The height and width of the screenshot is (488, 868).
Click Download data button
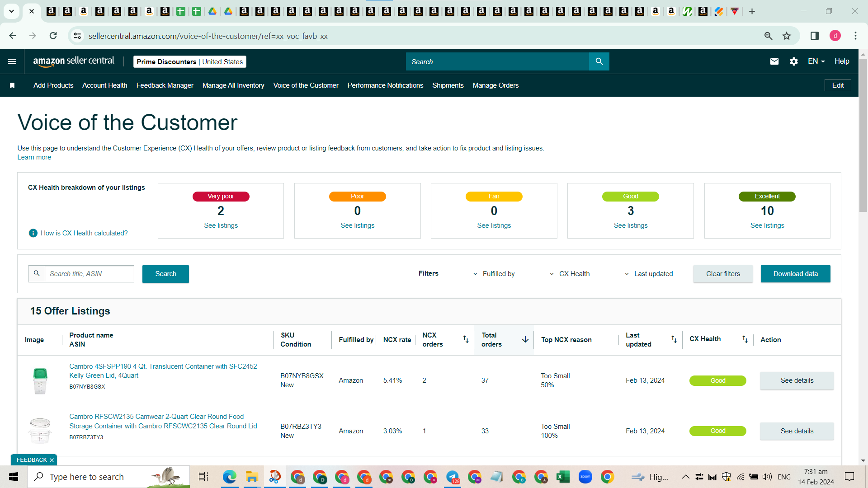(795, 274)
